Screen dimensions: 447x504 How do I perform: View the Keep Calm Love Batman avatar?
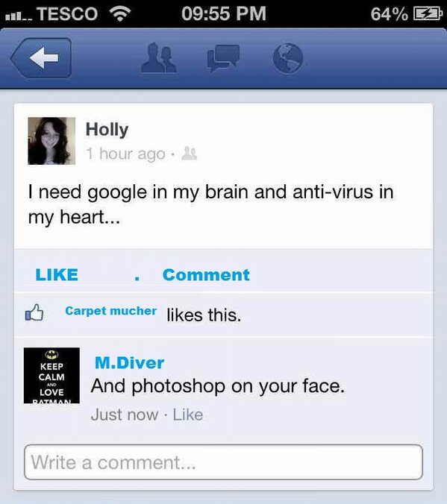[x=51, y=376]
